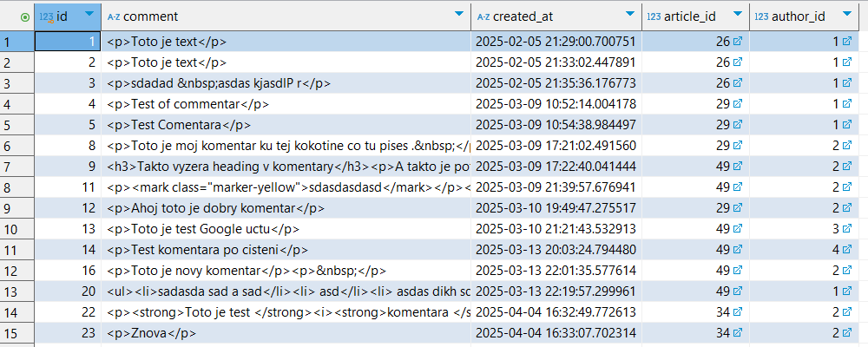This screenshot has height=347, width=868.
Task: Expand the article_id column dropdown arrow
Action: pos(737,15)
